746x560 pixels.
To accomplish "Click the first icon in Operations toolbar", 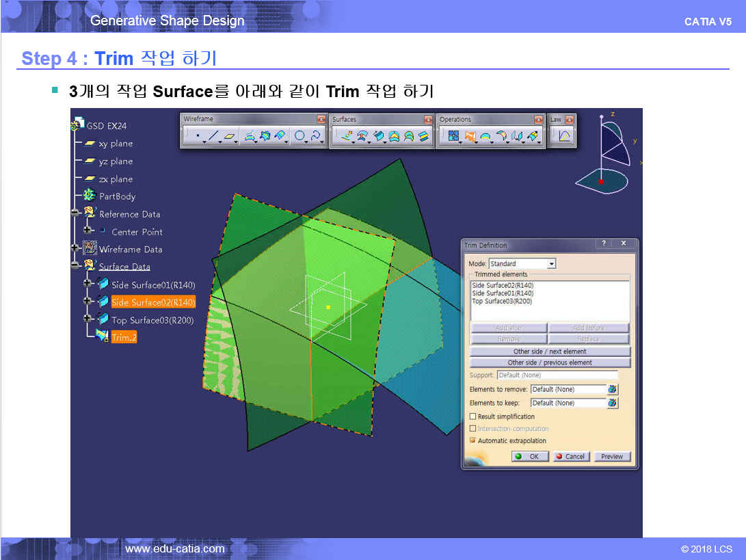I will coord(453,136).
